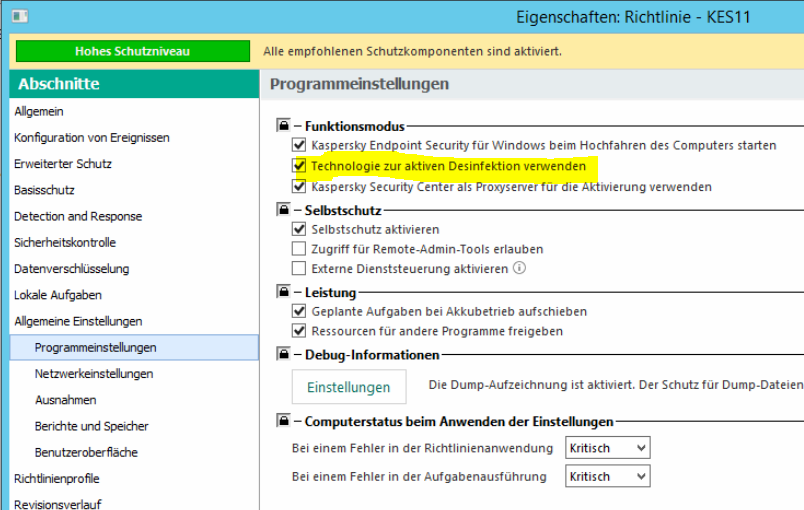Image resolution: width=804 pixels, height=510 pixels.
Task: Click text 'Alle empfohlenen Schutzkomponenten sind aktiviert.'
Action: coord(412,51)
